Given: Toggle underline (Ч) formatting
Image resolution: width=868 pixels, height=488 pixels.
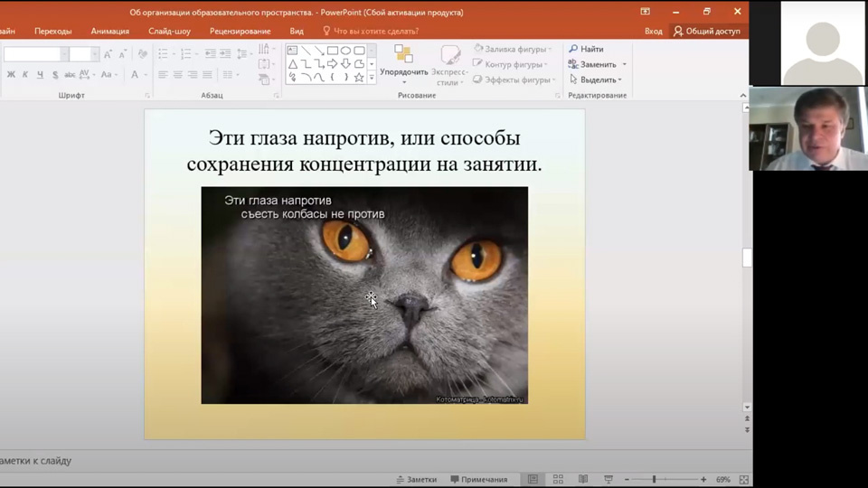Looking at the screenshot, I should (x=40, y=75).
